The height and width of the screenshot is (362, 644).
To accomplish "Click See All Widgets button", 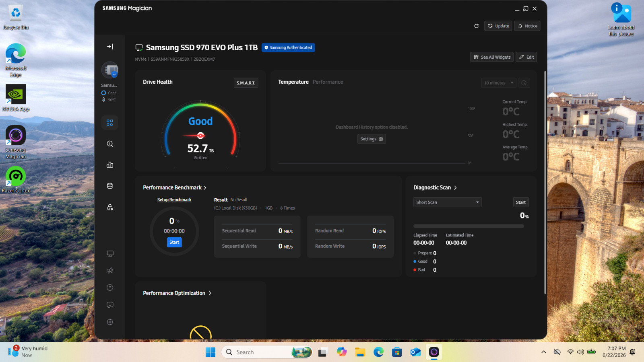I will coord(492,57).
